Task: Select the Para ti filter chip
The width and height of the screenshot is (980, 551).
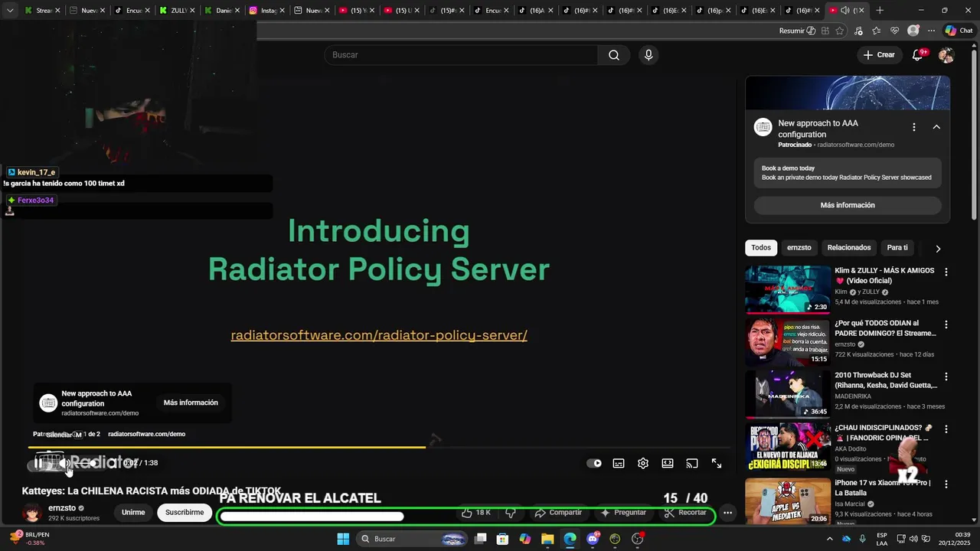Action: [897, 248]
